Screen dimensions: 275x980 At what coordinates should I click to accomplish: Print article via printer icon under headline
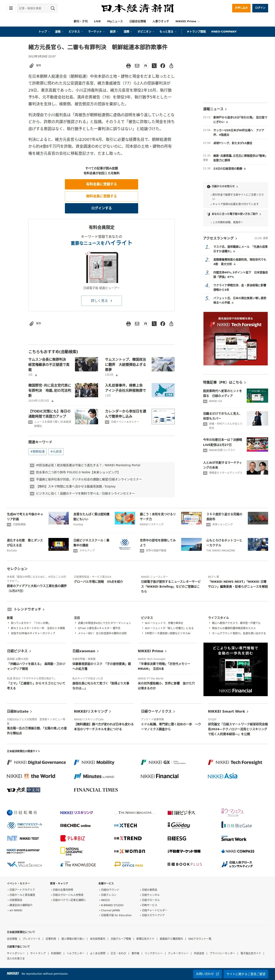pos(128,66)
